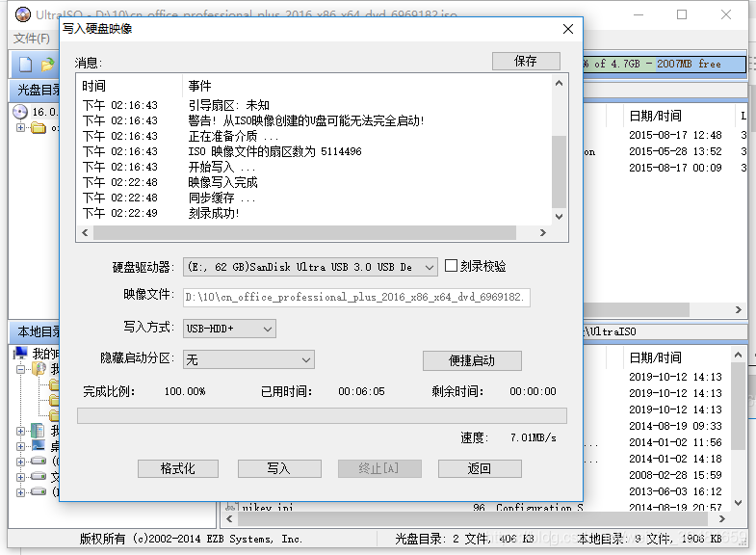Select the 警告! log warning row

coord(305,121)
